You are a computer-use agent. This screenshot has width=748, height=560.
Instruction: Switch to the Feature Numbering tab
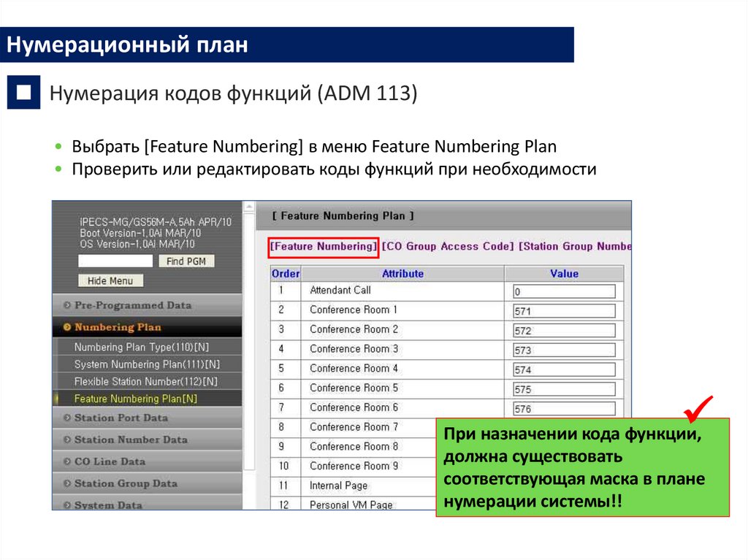[x=324, y=247]
